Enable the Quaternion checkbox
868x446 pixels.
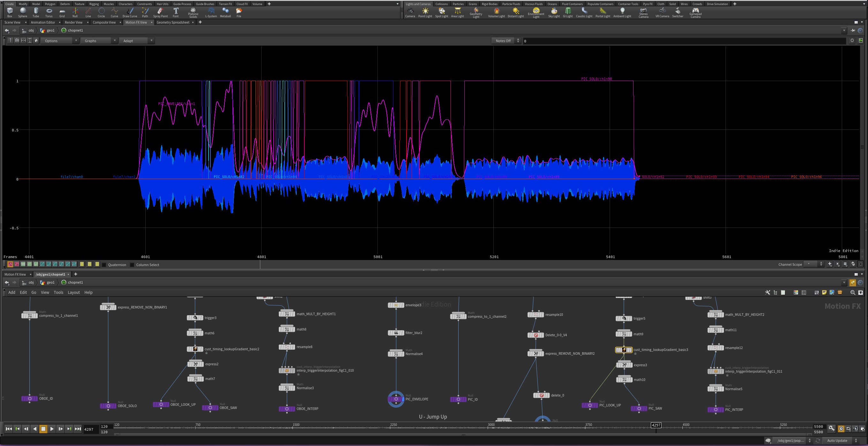point(104,265)
